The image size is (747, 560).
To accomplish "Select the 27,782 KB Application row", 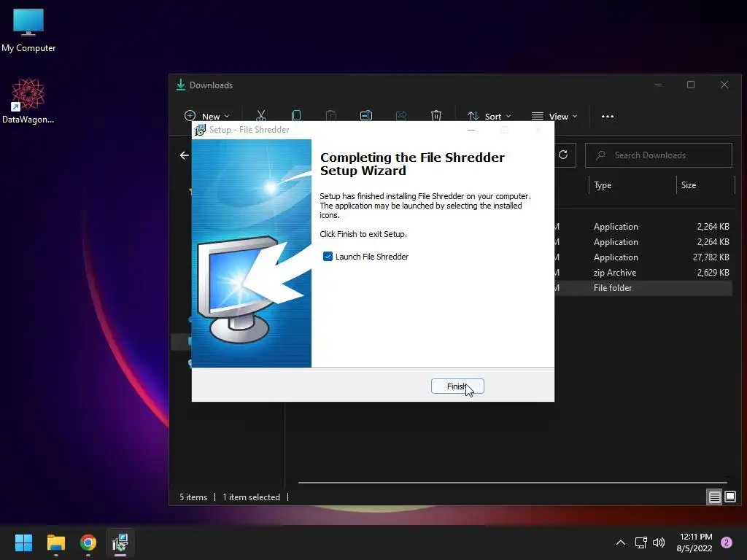I will click(643, 257).
